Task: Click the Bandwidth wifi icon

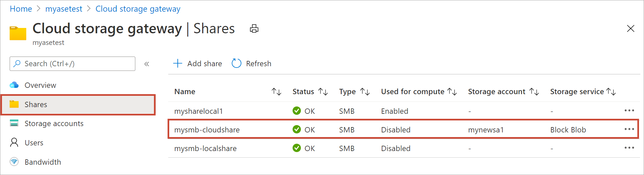Action: [14, 162]
